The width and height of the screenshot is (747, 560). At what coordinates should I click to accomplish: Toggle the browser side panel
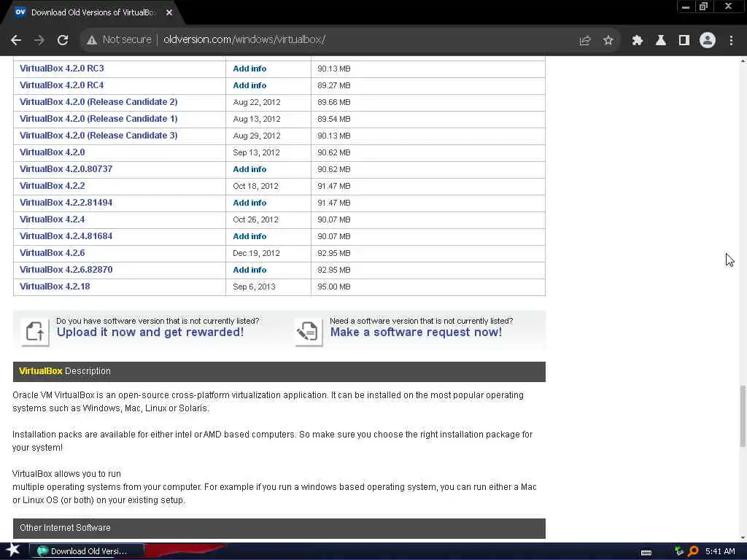tap(684, 41)
